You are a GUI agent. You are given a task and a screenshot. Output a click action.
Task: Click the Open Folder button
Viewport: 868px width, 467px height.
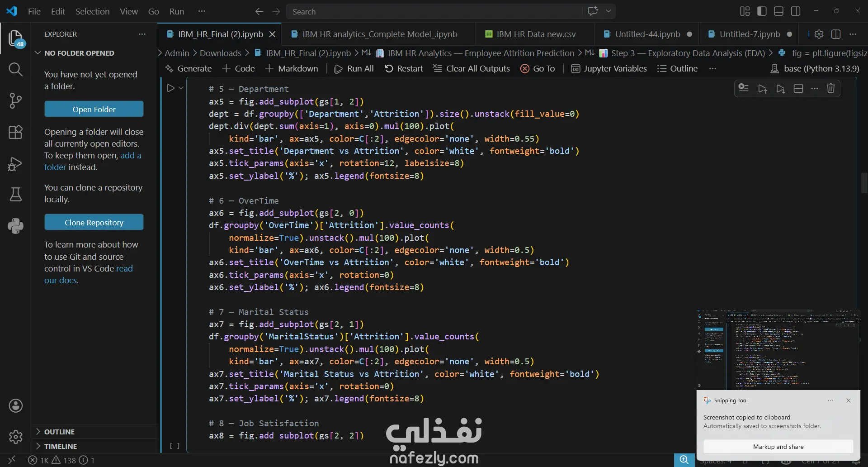click(x=94, y=109)
